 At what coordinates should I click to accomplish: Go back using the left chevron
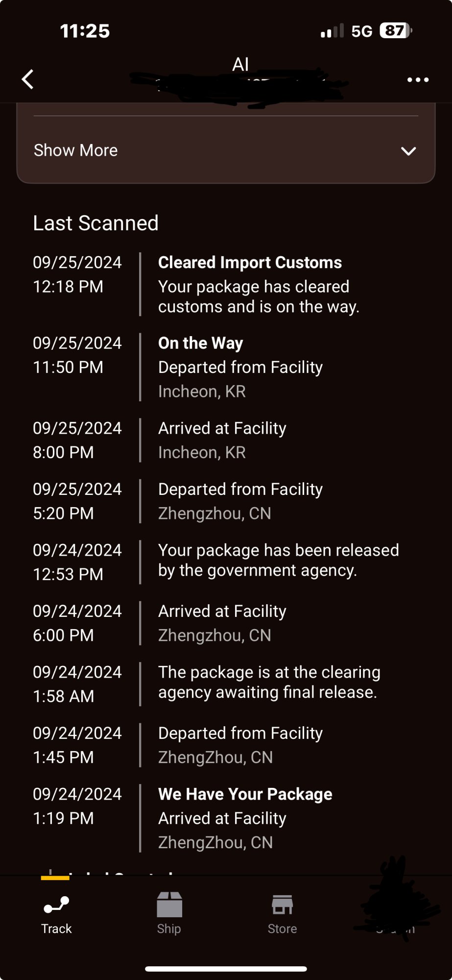pos(28,79)
